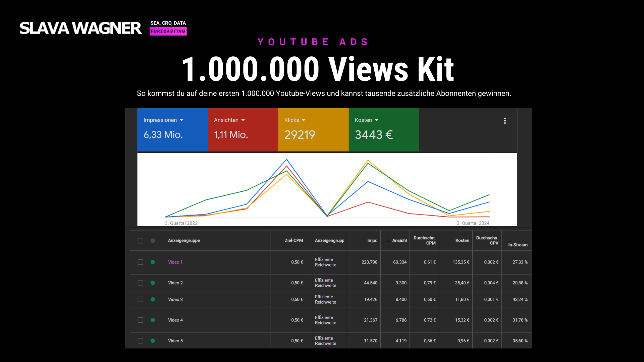Click views value 60.334 for Video 1
This screenshot has width=644, height=362.
coord(400,262)
